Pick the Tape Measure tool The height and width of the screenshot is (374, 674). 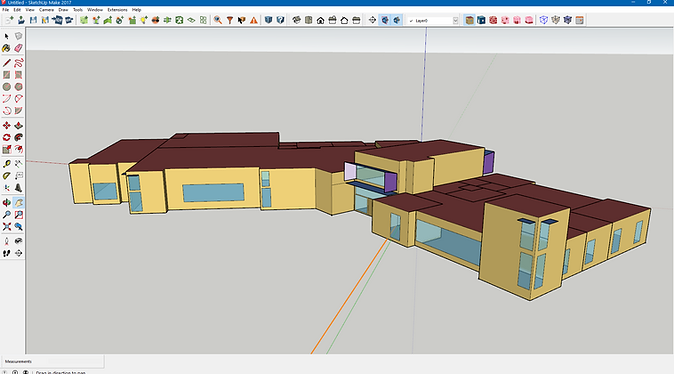(x=6, y=164)
